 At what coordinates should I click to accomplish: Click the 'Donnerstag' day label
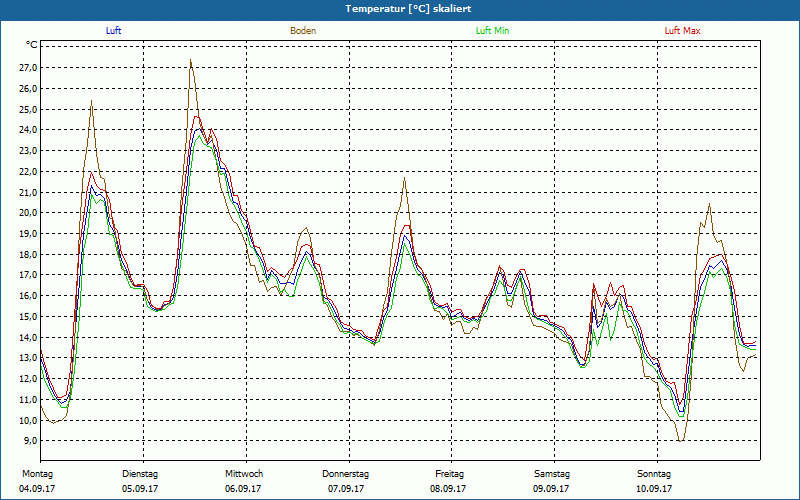[345, 474]
